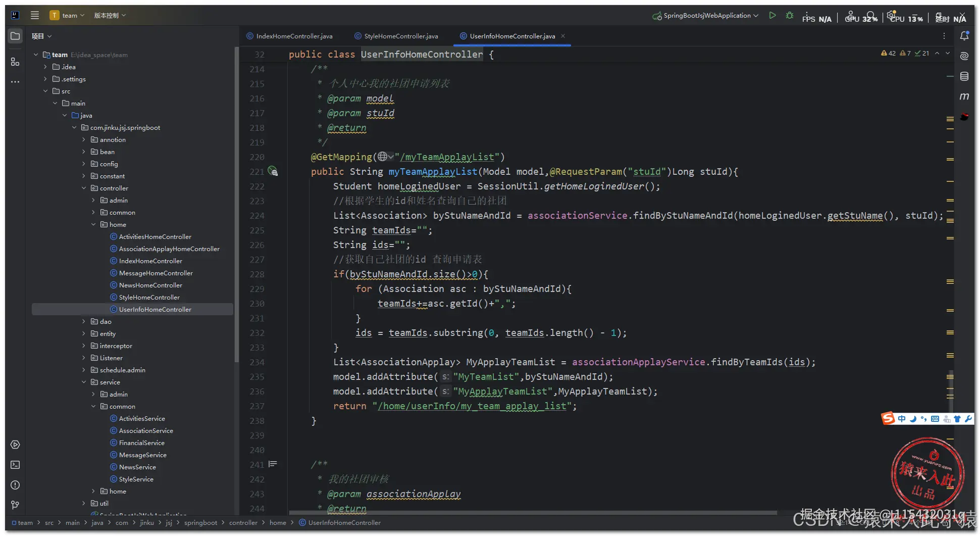Open the Sogou soft keyboard icon
The image size is (980, 536).
[935, 419]
